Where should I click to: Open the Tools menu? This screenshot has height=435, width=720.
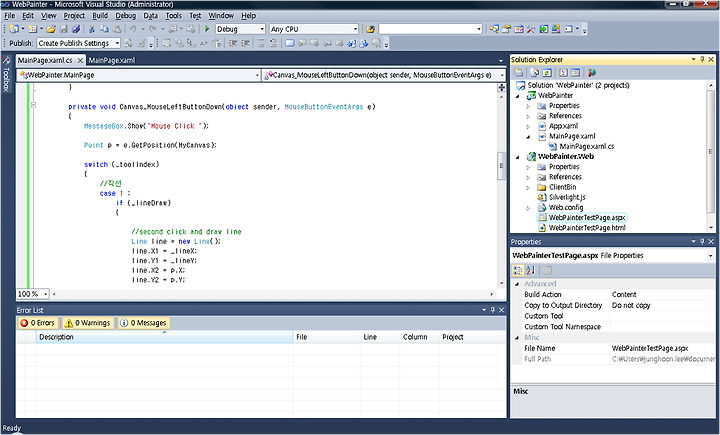pyautogui.click(x=174, y=16)
